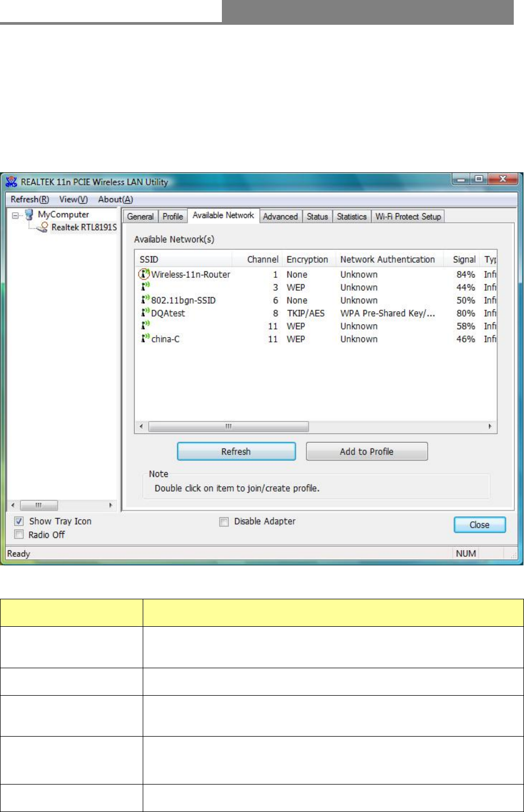Click signal icon of hidden 58% signal network
This screenshot has height=812, width=524.
pos(145,325)
